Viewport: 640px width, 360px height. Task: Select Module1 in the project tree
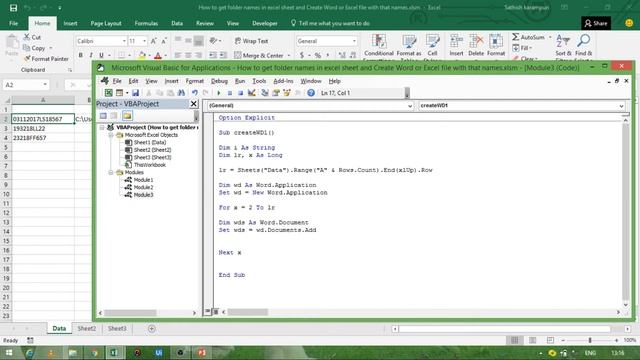click(143, 180)
